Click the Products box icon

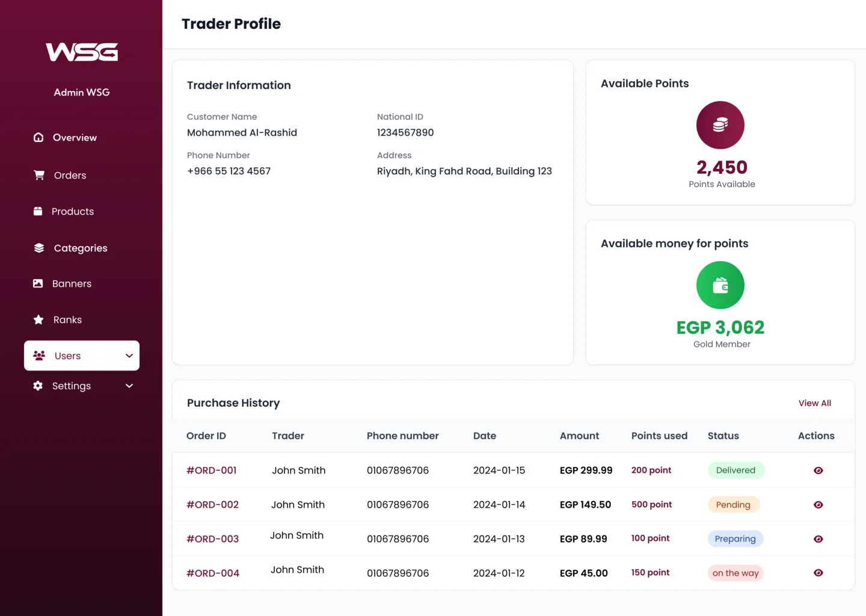[x=38, y=211]
